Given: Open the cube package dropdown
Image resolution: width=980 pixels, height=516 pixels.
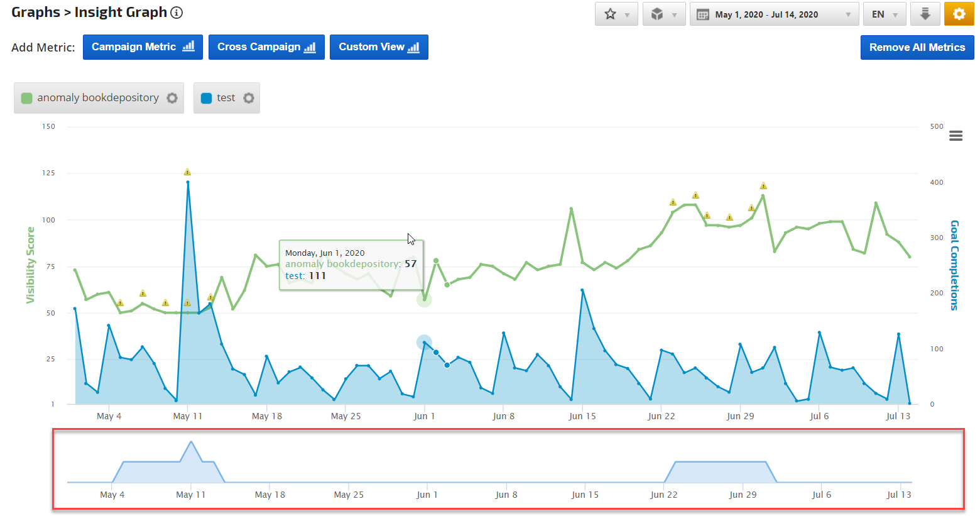Looking at the screenshot, I should [x=663, y=14].
